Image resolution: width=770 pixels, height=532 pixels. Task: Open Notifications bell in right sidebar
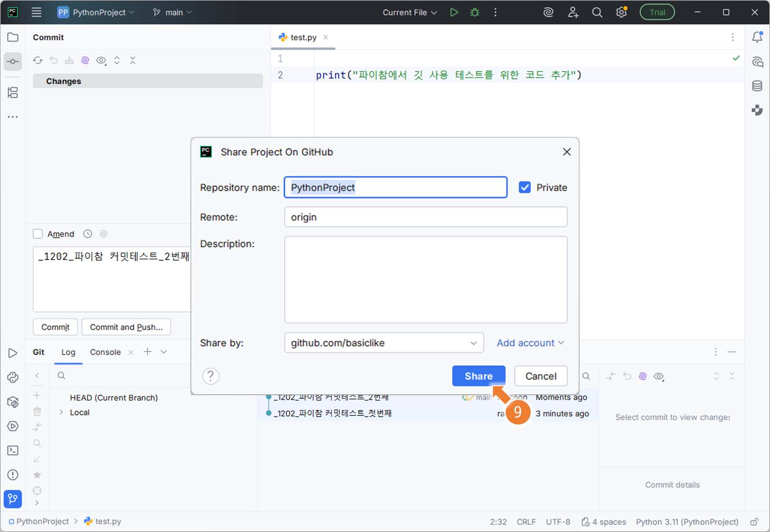click(757, 37)
